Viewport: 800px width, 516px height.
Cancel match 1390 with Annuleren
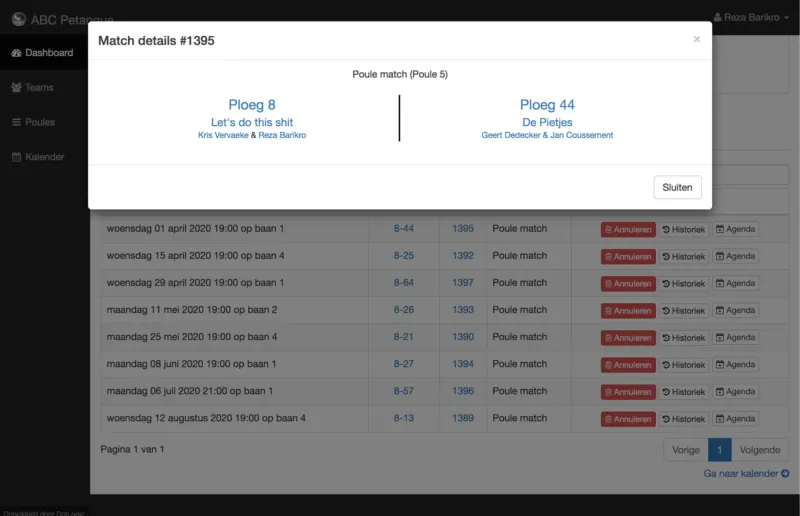[x=628, y=337]
